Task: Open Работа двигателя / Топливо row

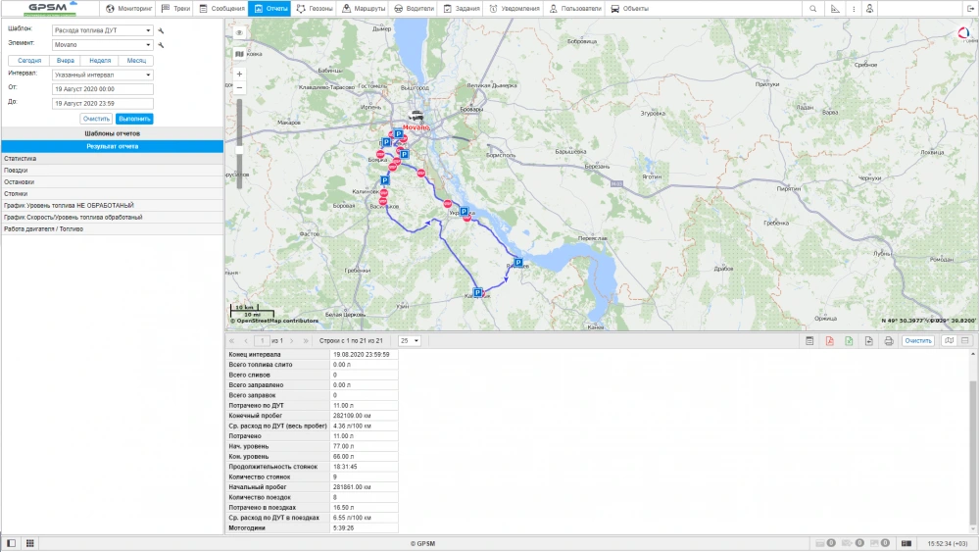Action: (113, 229)
